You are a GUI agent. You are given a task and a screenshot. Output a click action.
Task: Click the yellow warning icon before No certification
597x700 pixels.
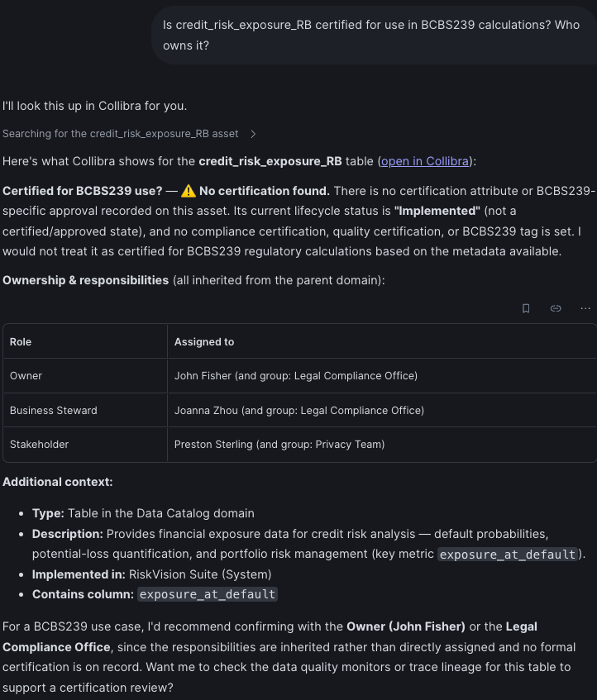pyautogui.click(x=189, y=191)
